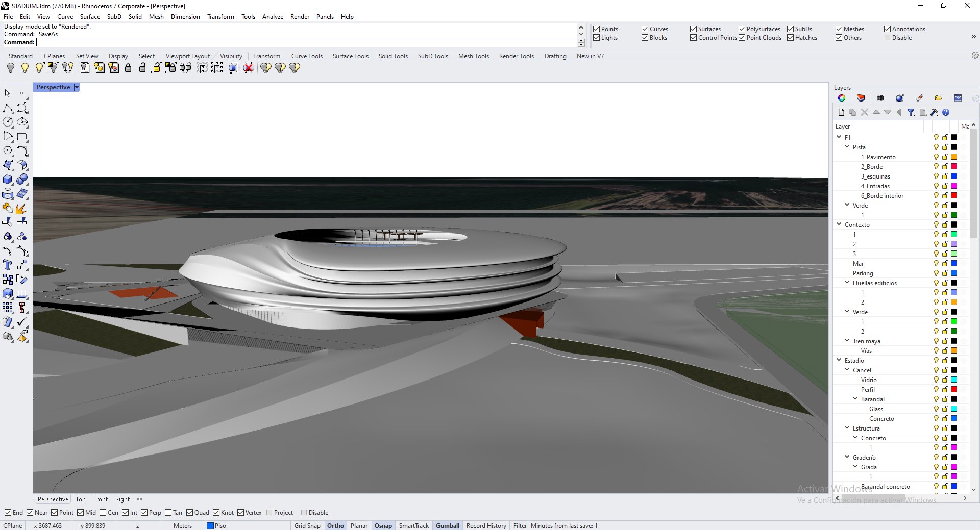Viewport: 980px width, 530px height.
Task: Switch to the Drafting toolbar tab
Action: point(555,56)
